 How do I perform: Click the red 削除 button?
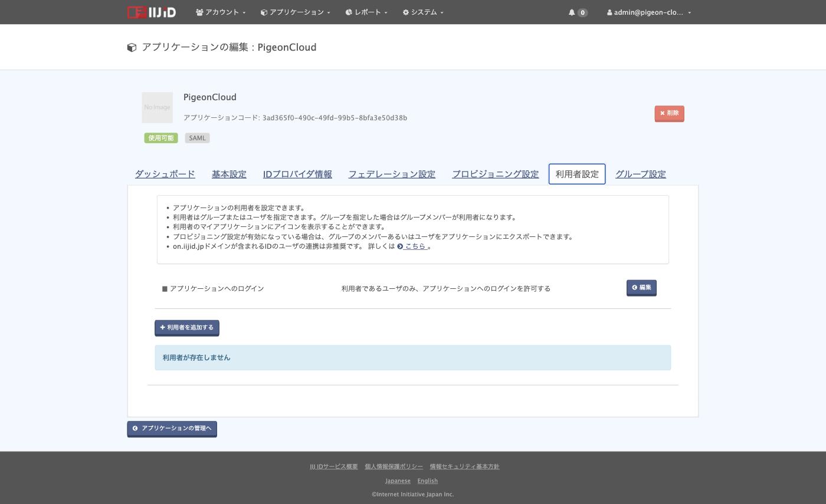pos(669,113)
